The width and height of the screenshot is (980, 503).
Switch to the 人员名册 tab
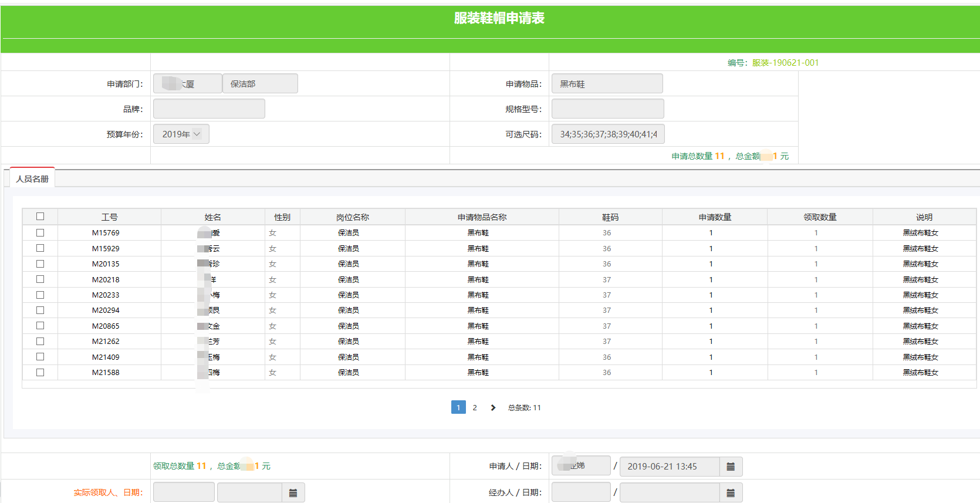(x=32, y=179)
